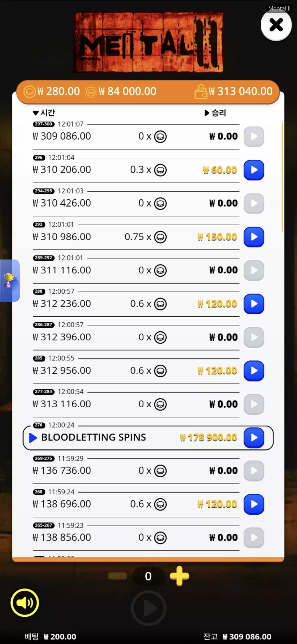
Task: Open the trophy side panel
Action: (x=9, y=280)
